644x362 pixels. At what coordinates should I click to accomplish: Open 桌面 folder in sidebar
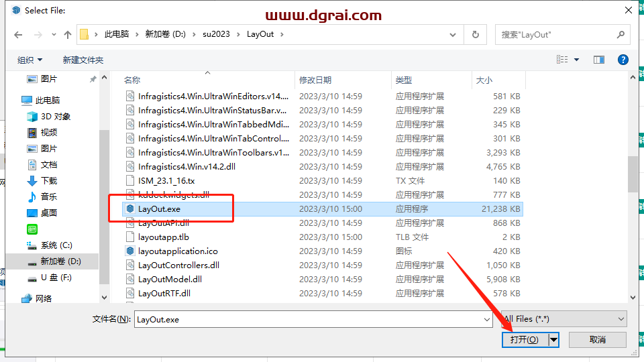(x=42, y=213)
